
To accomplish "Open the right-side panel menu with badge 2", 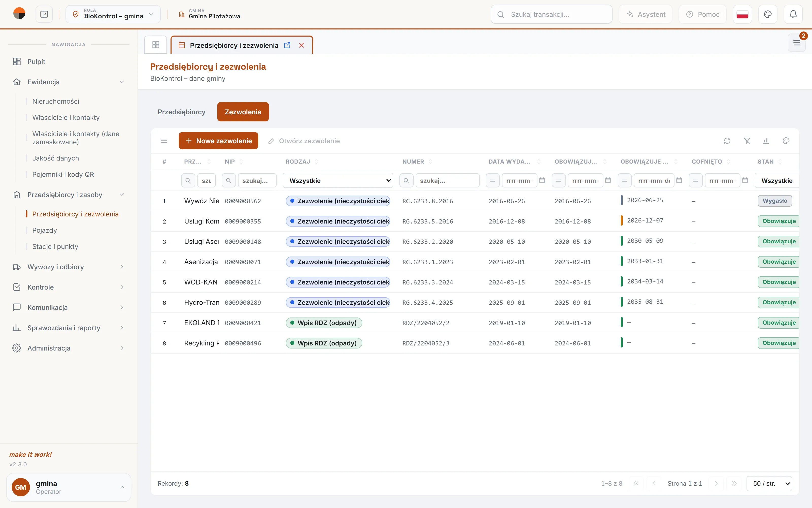I will [x=797, y=43].
